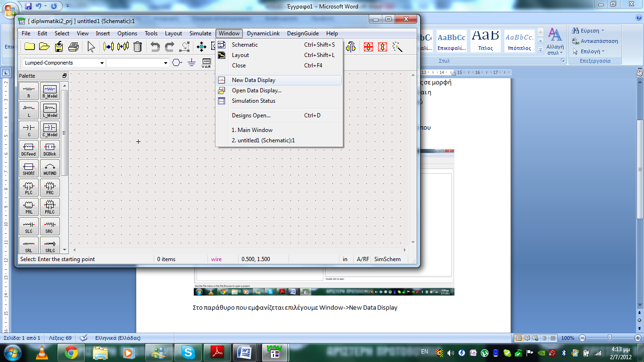The image size is (644, 362).
Task: Select R_Model from the palette
Action: pos(50,90)
